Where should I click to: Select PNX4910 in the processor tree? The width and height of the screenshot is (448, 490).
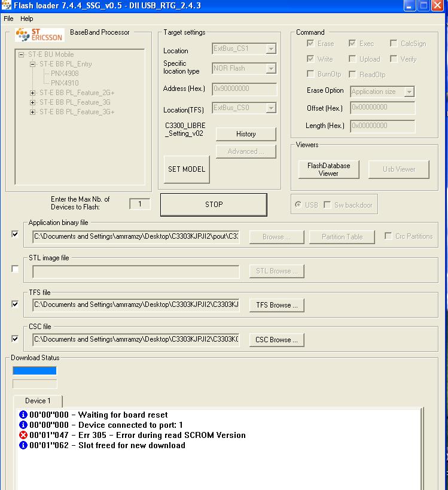pos(65,83)
